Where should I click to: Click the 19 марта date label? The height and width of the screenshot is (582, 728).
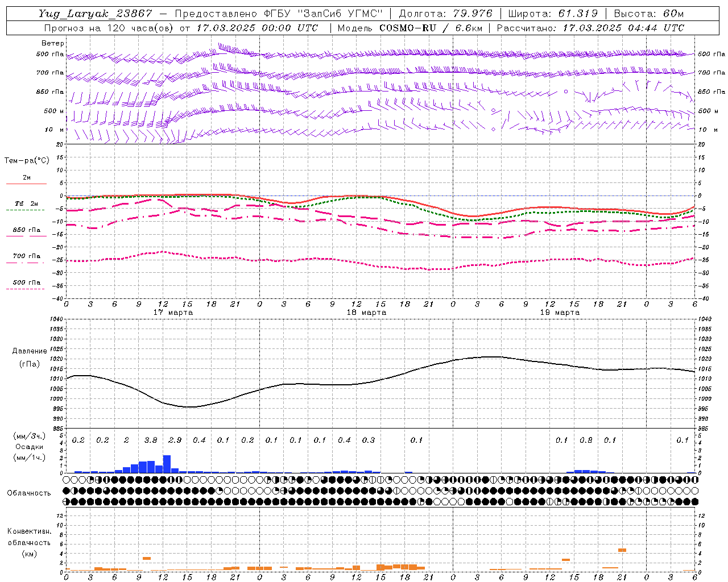[x=560, y=313]
